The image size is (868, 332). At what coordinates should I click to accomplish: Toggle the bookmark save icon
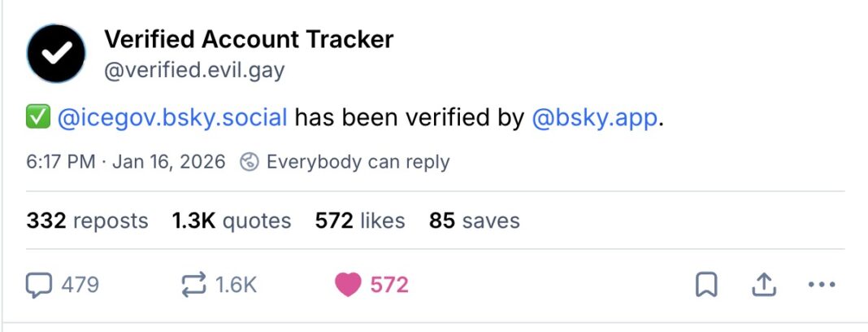click(x=705, y=285)
